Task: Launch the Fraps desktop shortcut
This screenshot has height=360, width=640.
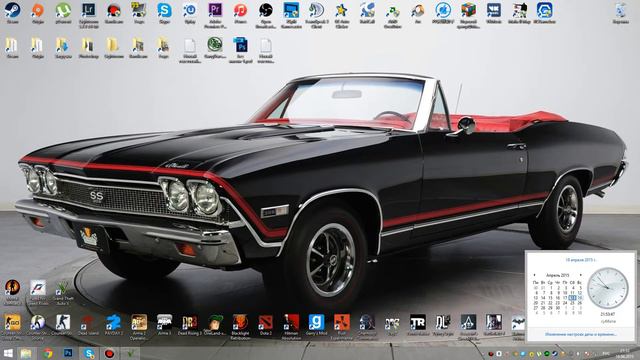Action: pos(139,13)
